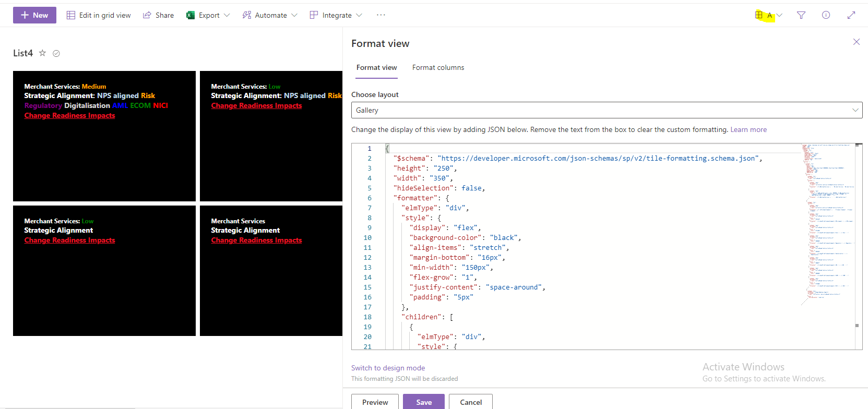Click the List4 status check icon

point(56,53)
